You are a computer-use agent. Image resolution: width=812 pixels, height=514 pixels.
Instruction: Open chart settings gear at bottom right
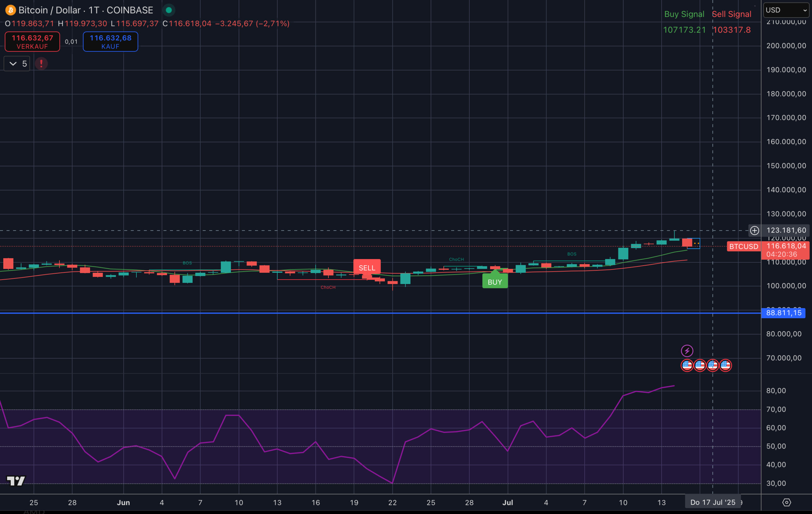(x=786, y=503)
